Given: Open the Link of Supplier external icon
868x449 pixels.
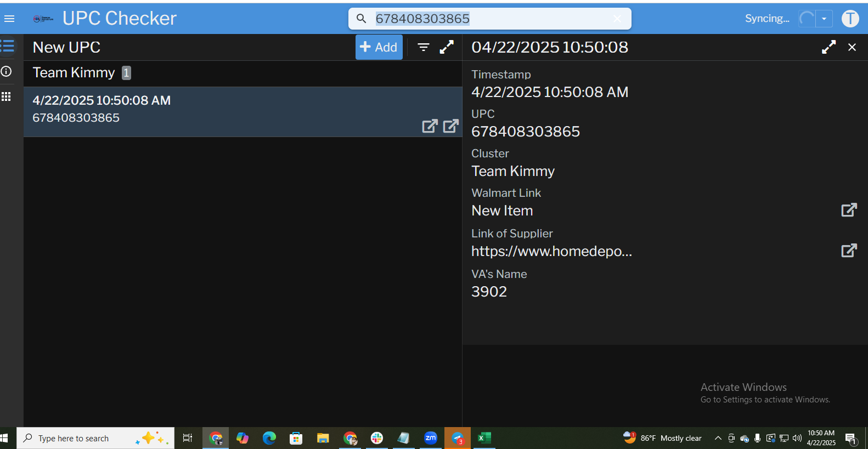Looking at the screenshot, I should coord(849,251).
